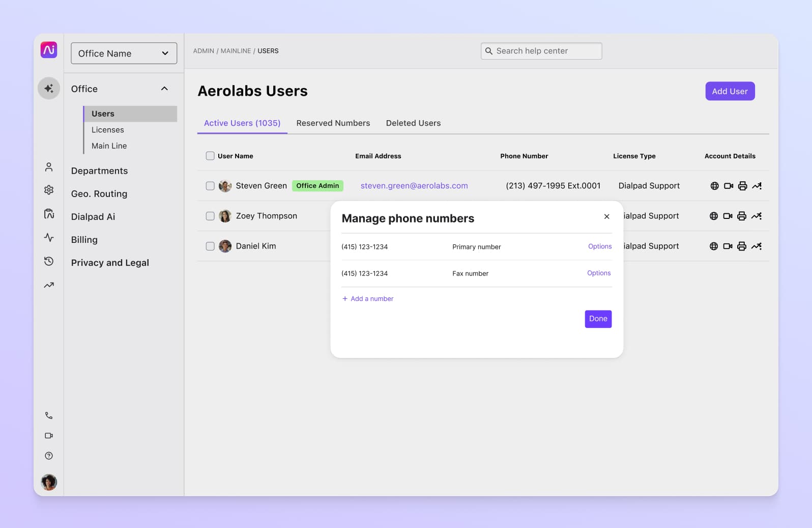This screenshot has height=528, width=812.
Task: Open Options for the Primary number
Action: [x=599, y=246]
